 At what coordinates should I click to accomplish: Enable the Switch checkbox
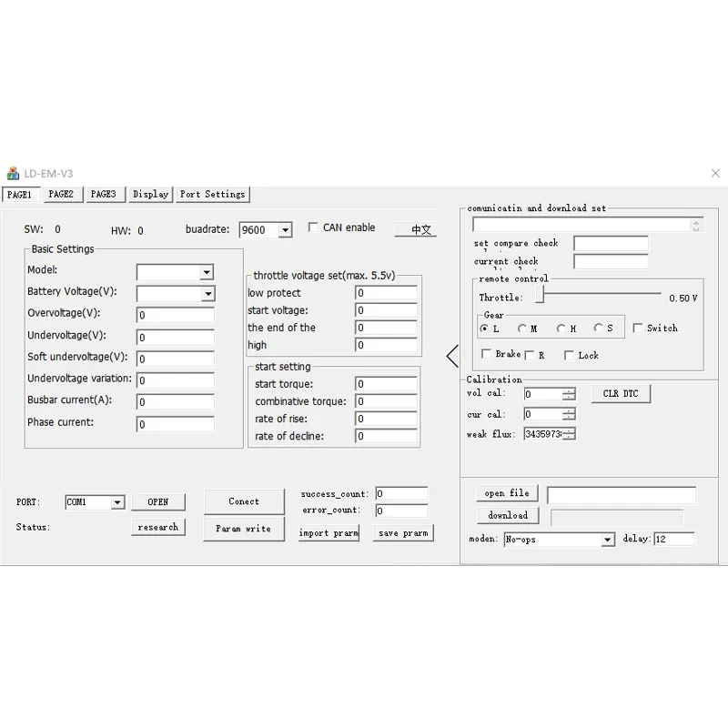pyautogui.click(x=638, y=329)
